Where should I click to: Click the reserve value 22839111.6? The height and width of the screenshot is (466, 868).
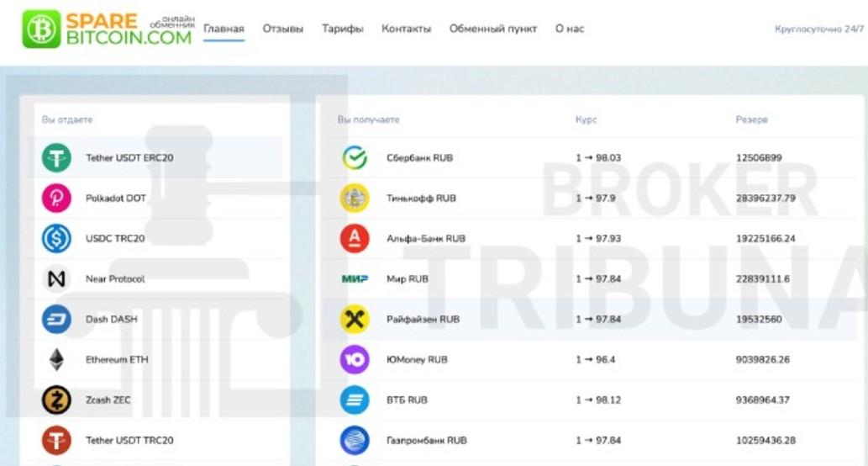point(763,279)
